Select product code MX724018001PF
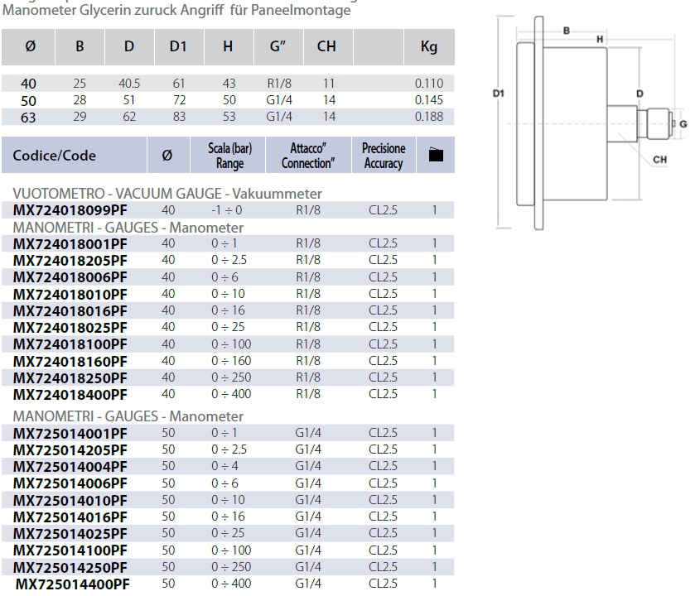 (x=70, y=243)
